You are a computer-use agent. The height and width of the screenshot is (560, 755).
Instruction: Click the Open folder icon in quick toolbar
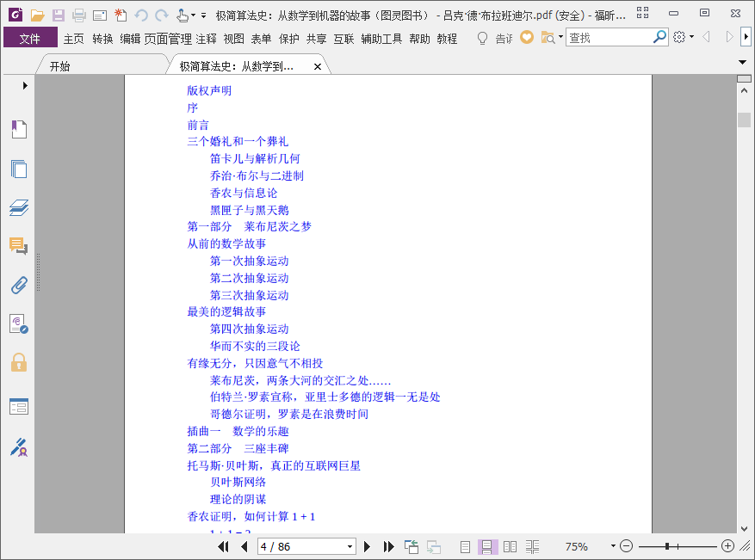click(37, 15)
